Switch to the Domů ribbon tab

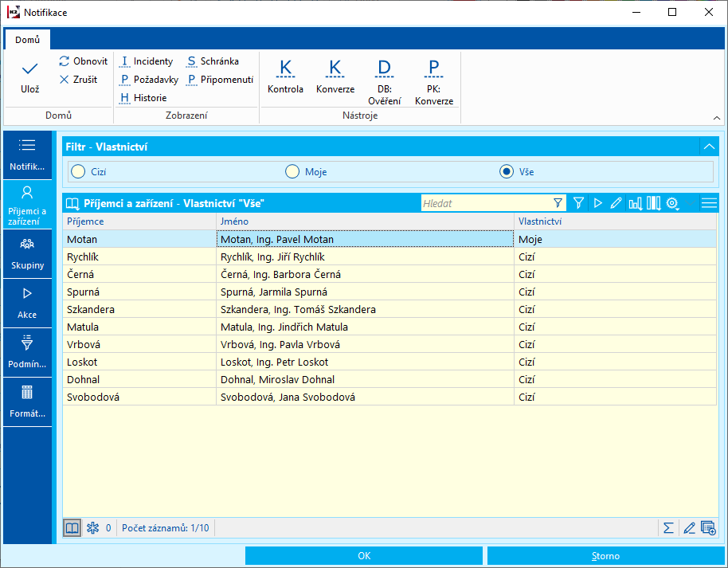click(x=27, y=39)
